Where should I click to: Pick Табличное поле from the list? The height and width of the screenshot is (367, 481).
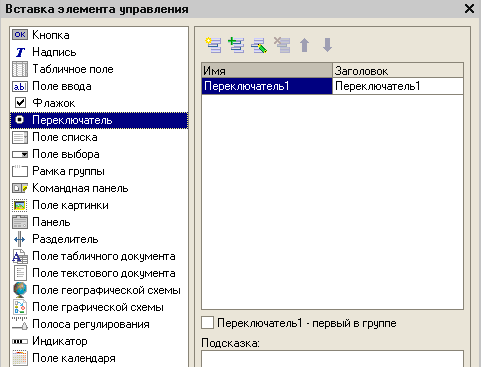coord(99,69)
